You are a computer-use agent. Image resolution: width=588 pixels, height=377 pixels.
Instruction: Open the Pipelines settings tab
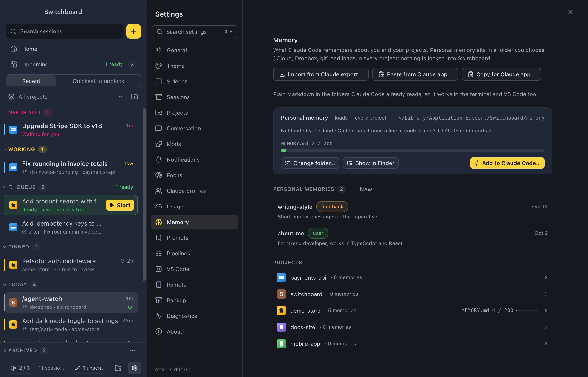coord(195,253)
